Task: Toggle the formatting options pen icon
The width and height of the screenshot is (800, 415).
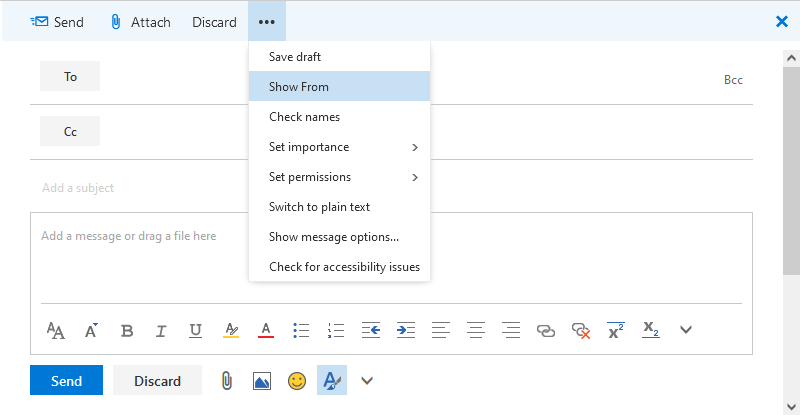Action: 331,380
